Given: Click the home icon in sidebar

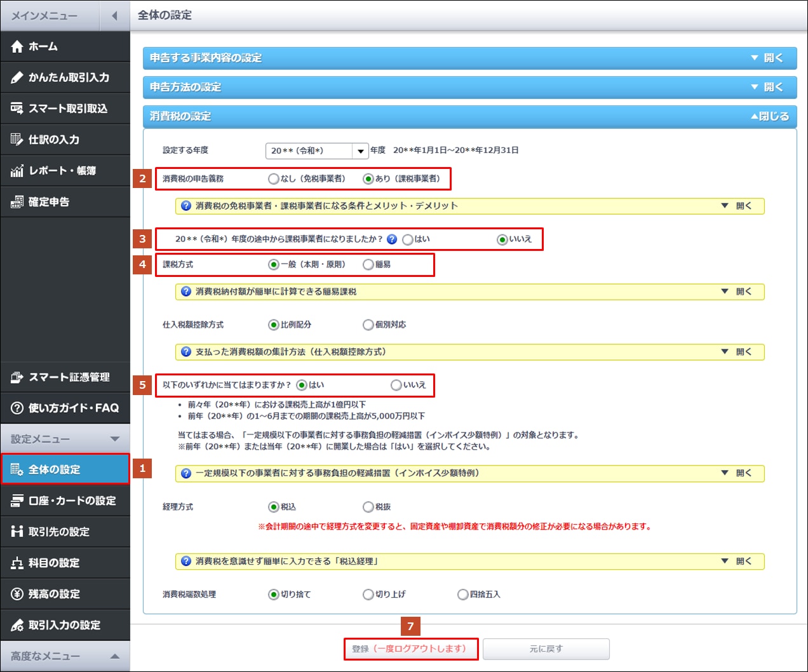Looking at the screenshot, I should [17, 46].
